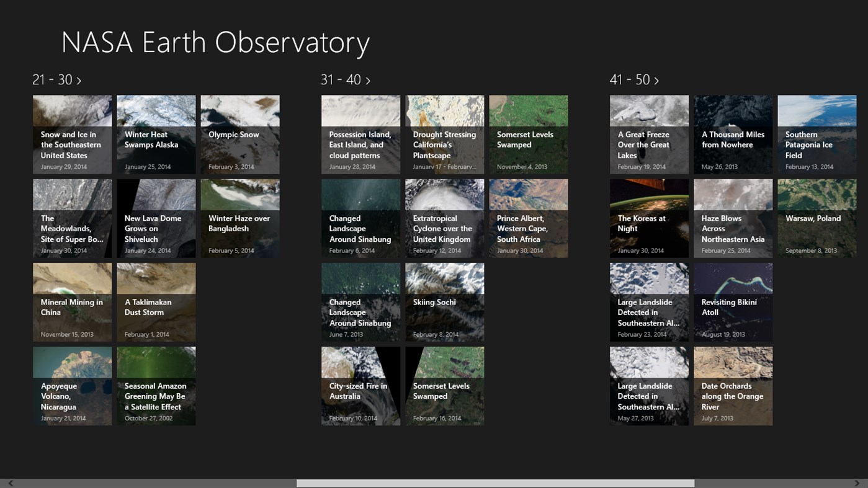Screen dimensions: 868x488
Task: Expand the 21 - 30 group
Action: pyautogui.click(x=56, y=79)
